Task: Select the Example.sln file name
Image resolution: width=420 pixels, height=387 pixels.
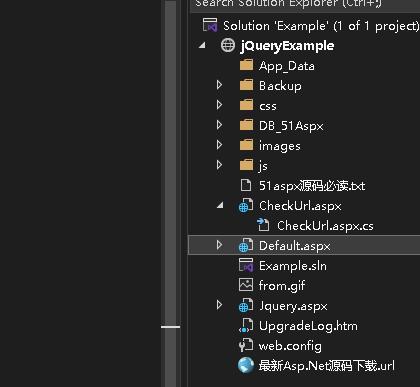Action: 293,266
